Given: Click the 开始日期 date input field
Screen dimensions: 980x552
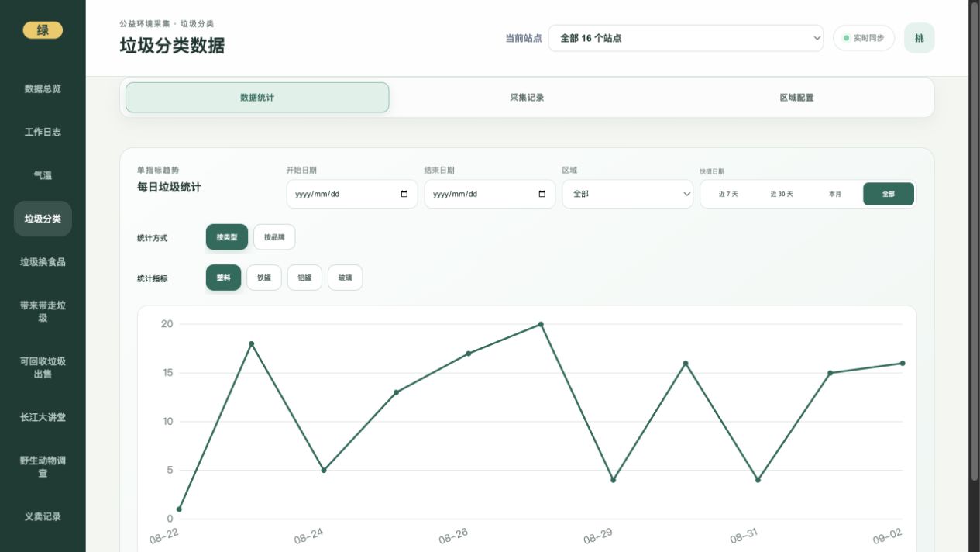Looking at the screenshot, I should pyautogui.click(x=352, y=194).
